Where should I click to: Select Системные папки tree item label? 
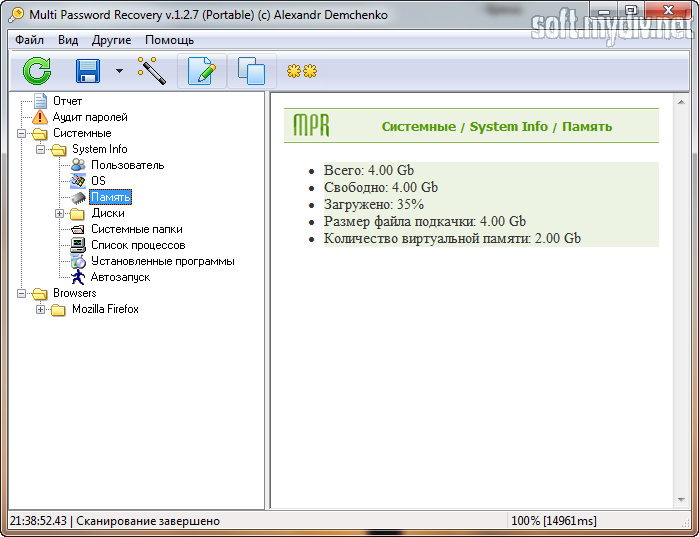point(136,229)
